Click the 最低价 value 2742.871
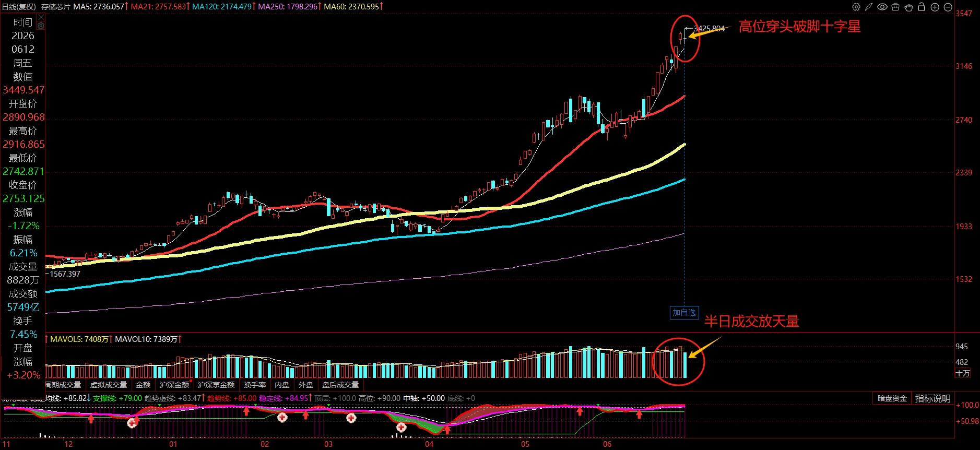Image resolution: width=980 pixels, height=450 pixels. (23, 171)
